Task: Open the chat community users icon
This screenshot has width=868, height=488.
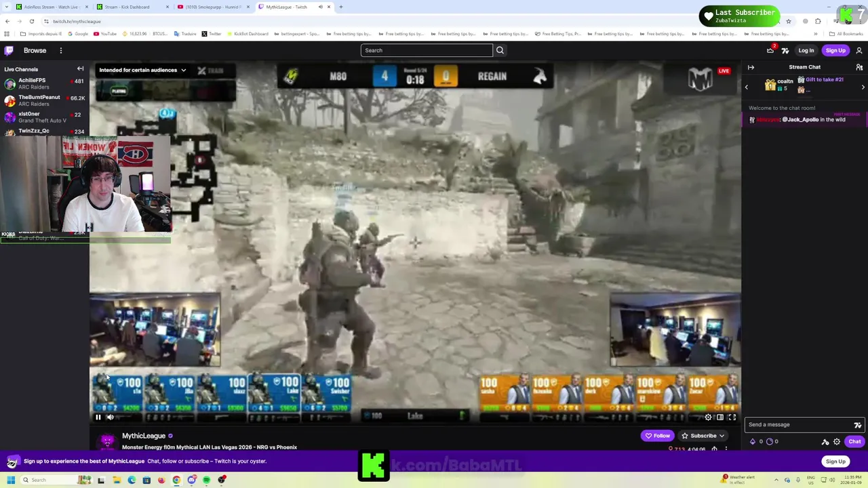Action: tap(859, 67)
